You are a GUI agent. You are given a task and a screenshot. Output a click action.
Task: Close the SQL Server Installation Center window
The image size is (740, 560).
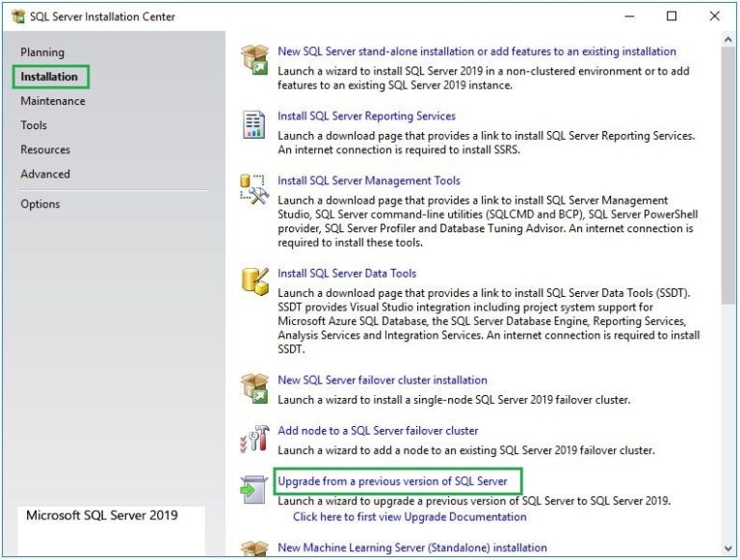click(715, 16)
